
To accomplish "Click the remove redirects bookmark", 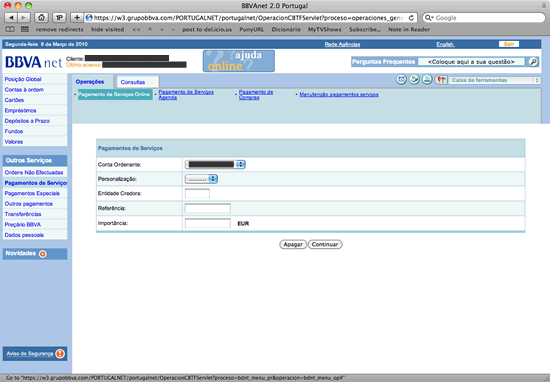I will coord(60,29).
